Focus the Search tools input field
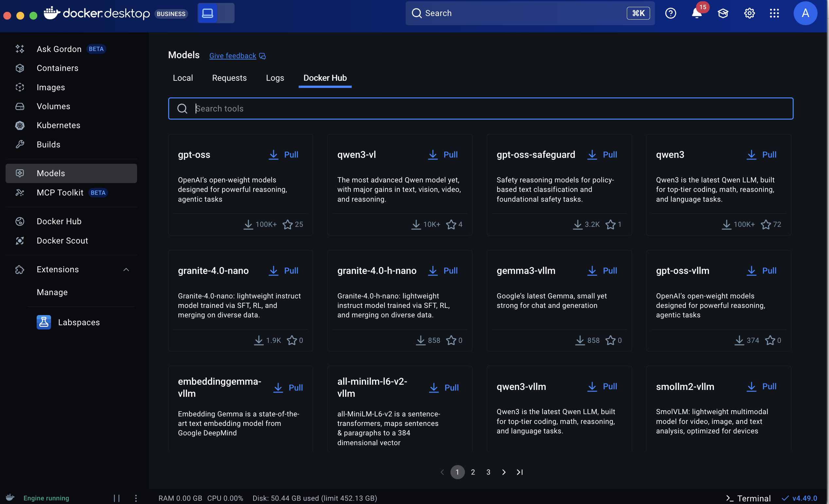 [x=481, y=109]
